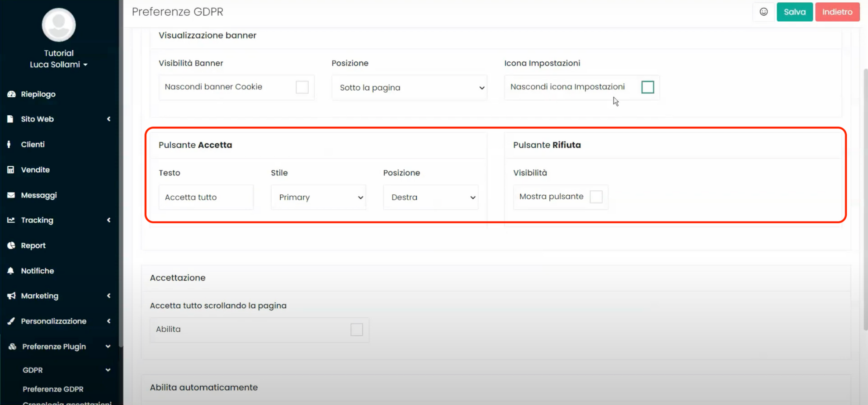Click the Sito Web page icon

tap(10, 119)
